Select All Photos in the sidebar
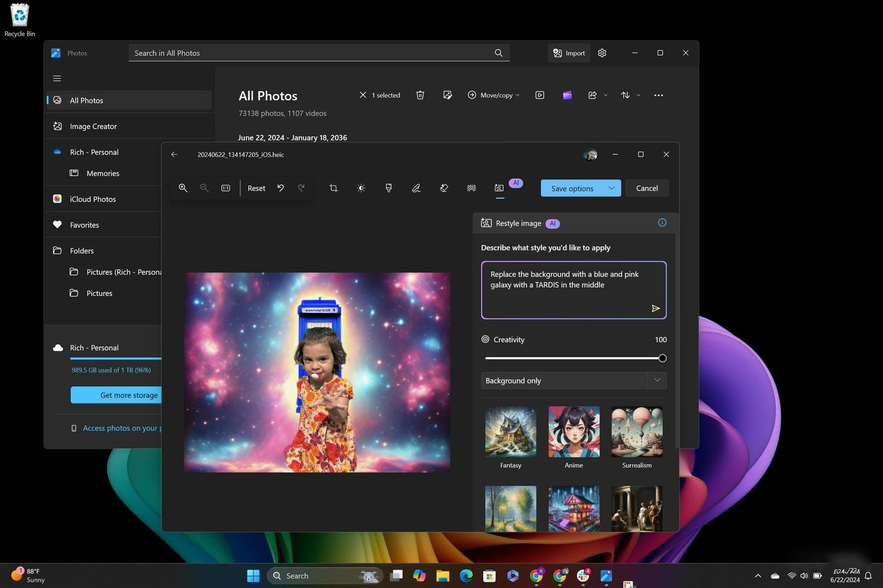883x588 pixels. click(x=130, y=100)
